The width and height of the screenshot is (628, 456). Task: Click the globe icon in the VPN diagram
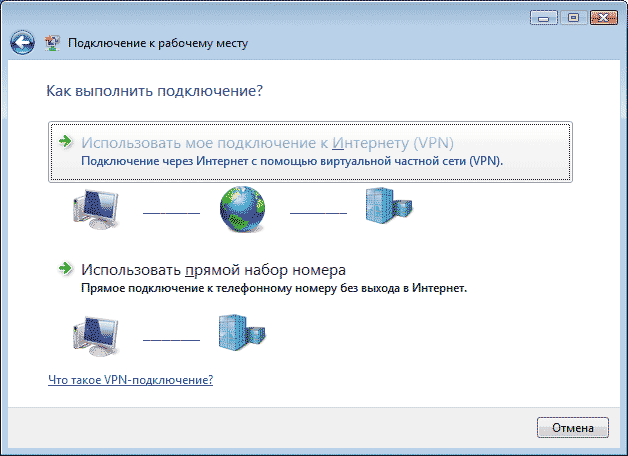click(x=244, y=208)
